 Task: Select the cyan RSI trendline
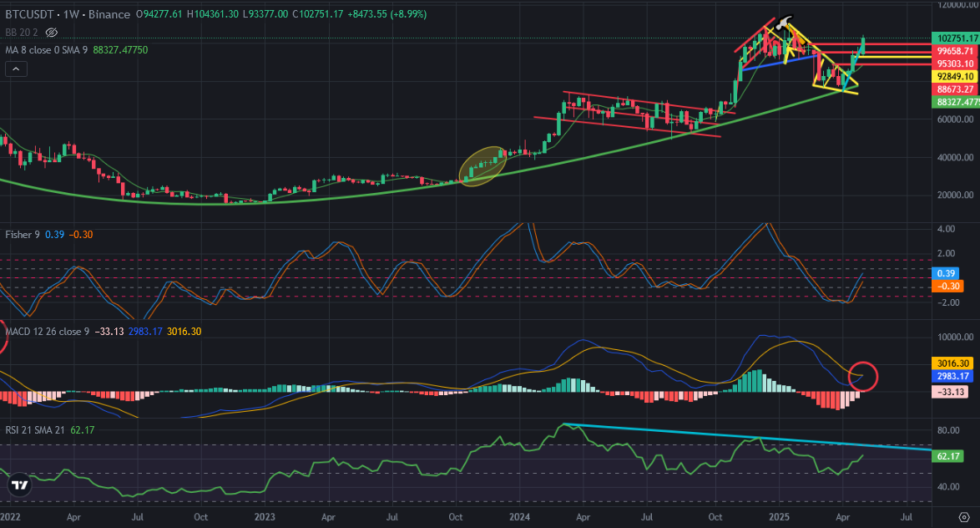[747, 437]
